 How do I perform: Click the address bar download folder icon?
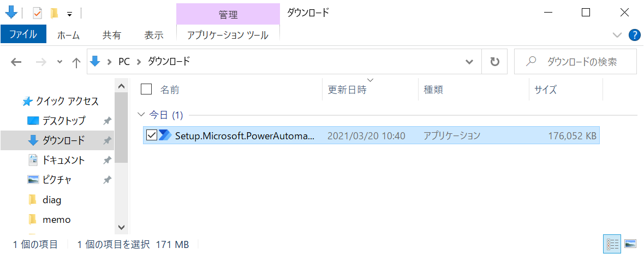pos(96,62)
